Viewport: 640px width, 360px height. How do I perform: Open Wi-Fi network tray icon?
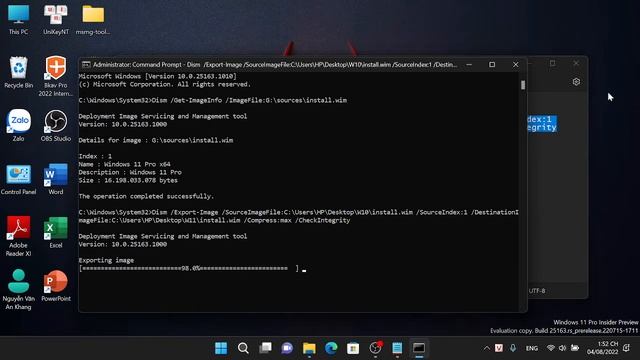(x=551, y=348)
